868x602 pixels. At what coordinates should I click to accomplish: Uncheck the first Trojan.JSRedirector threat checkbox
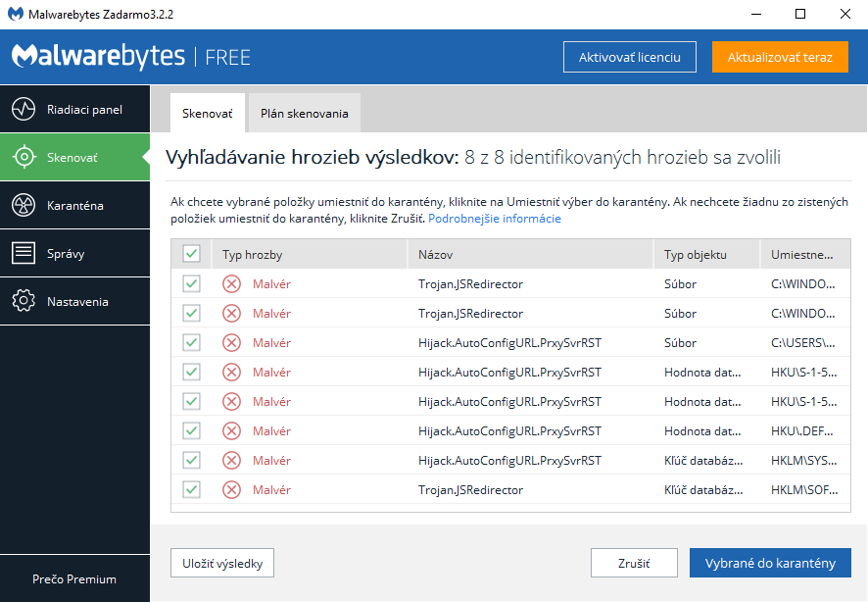point(191,284)
